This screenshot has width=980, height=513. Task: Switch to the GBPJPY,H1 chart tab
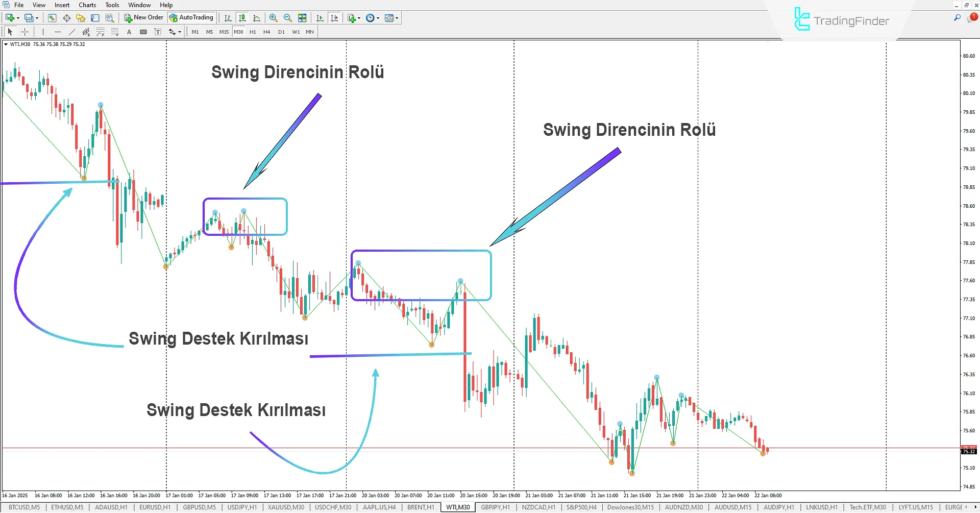click(495, 507)
